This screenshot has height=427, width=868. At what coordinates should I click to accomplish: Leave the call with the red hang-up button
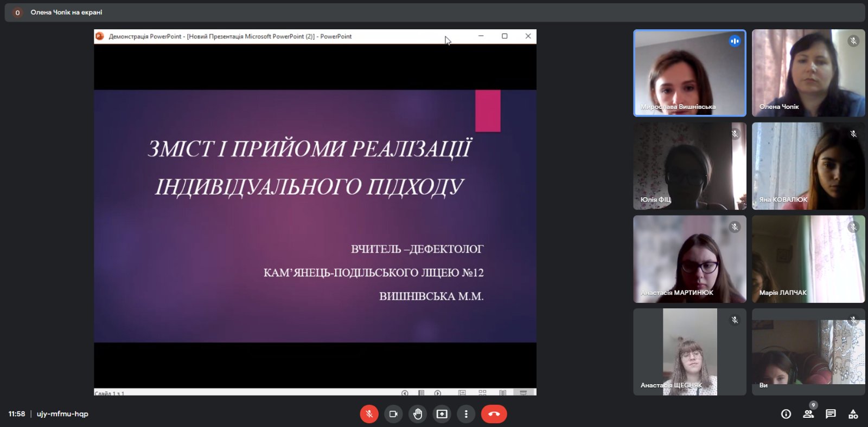click(x=494, y=414)
